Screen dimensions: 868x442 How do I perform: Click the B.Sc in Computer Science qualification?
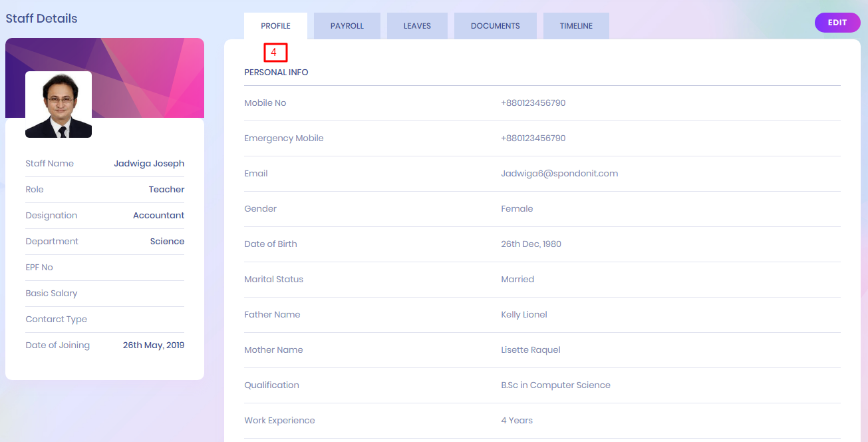(x=555, y=385)
